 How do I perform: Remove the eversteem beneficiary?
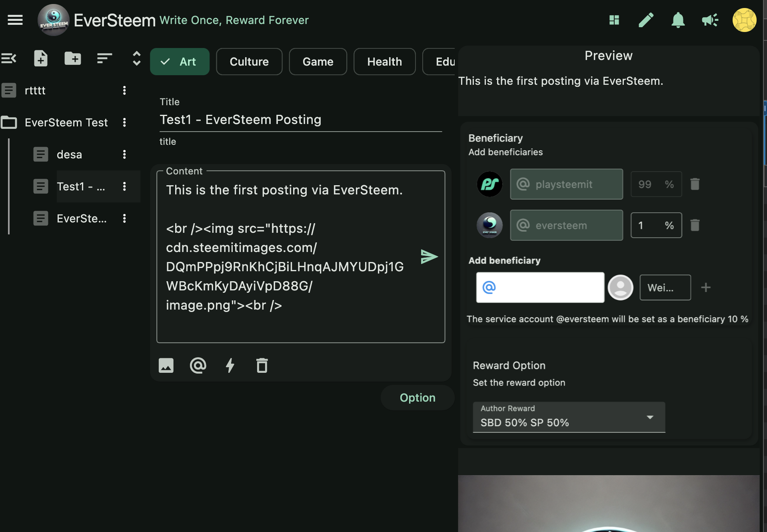tap(695, 225)
